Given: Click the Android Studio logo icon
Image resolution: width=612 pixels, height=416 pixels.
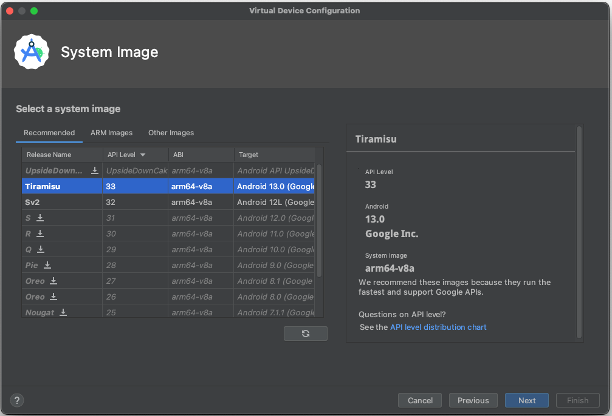Looking at the screenshot, I should [x=32, y=52].
